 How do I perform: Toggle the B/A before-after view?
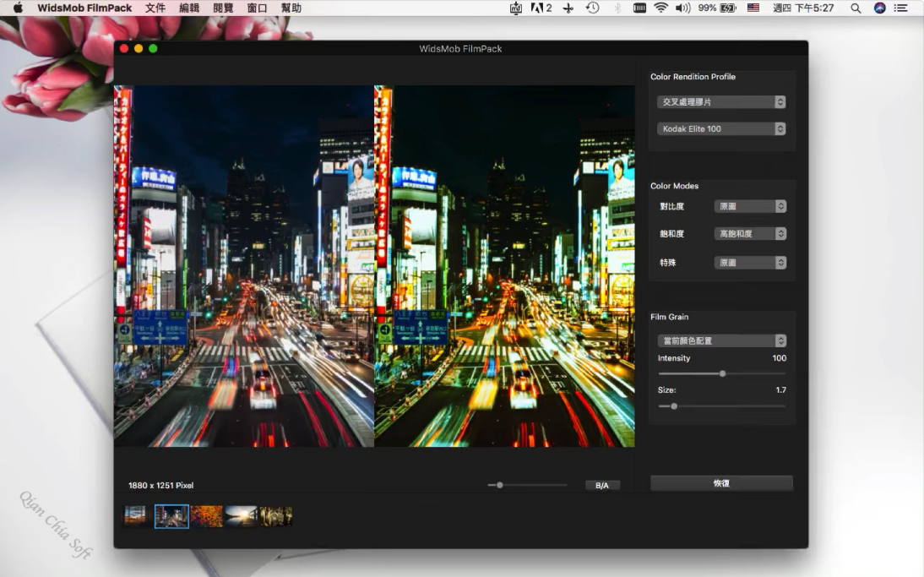(x=602, y=486)
